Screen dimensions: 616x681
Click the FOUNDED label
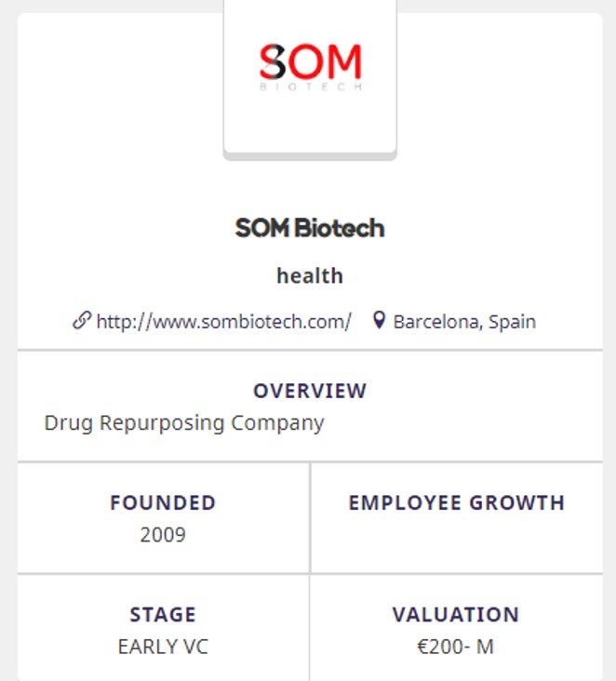pyautogui.click(x=163, y=503)
